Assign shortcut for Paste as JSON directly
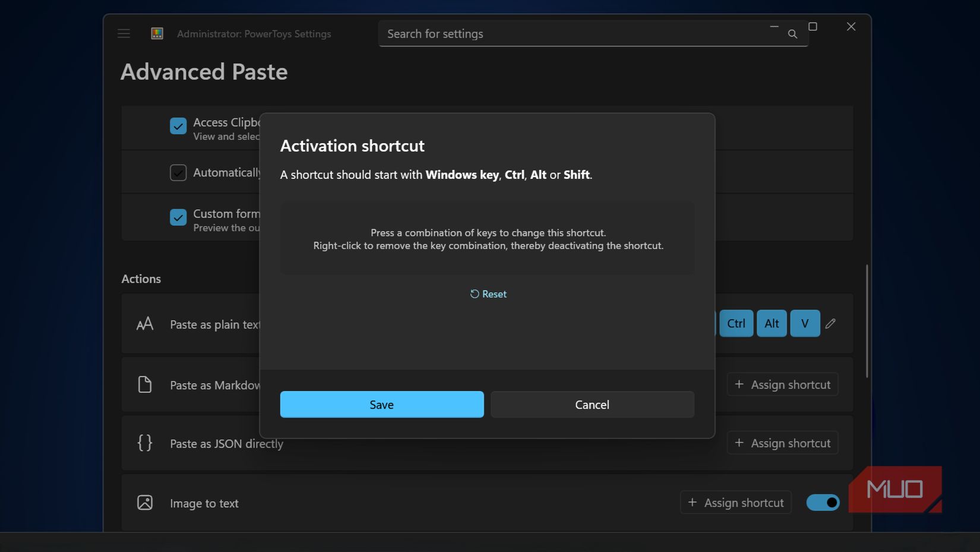This screenshot has width=980, height=552. coord(782,443)
